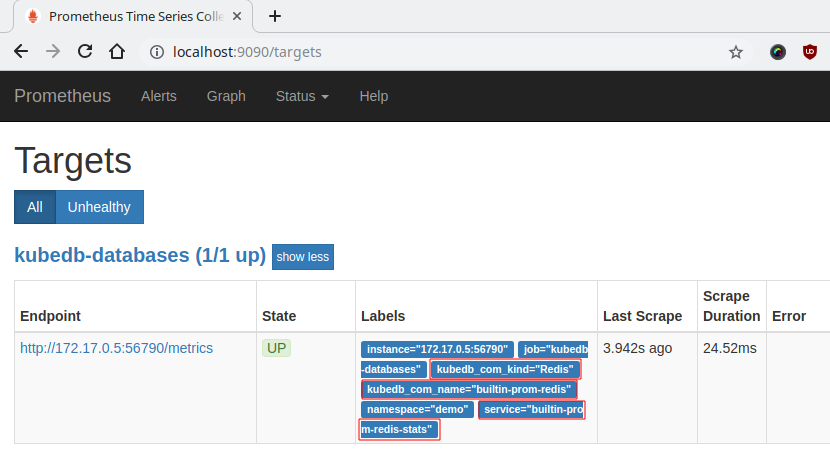Click the kubedb_com_kind Redis label
Viewport: 830px width, 456px height.
pyautogui.click(x=505, y=369)
